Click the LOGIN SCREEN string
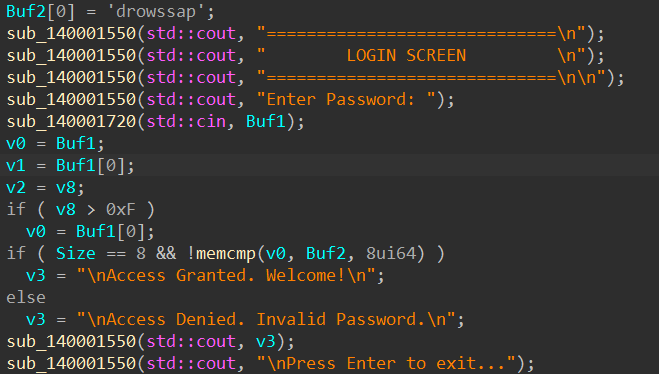The height and width of the screenshot is (374, 659). (x=406, y=55)
